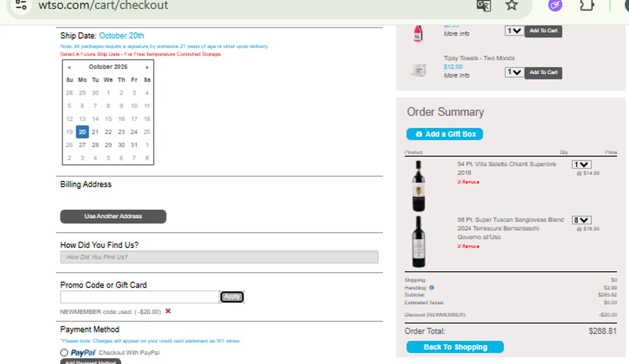
Task: Click the site settings icon in address bar
Action: pyautogui.click(x=21, y=5)
